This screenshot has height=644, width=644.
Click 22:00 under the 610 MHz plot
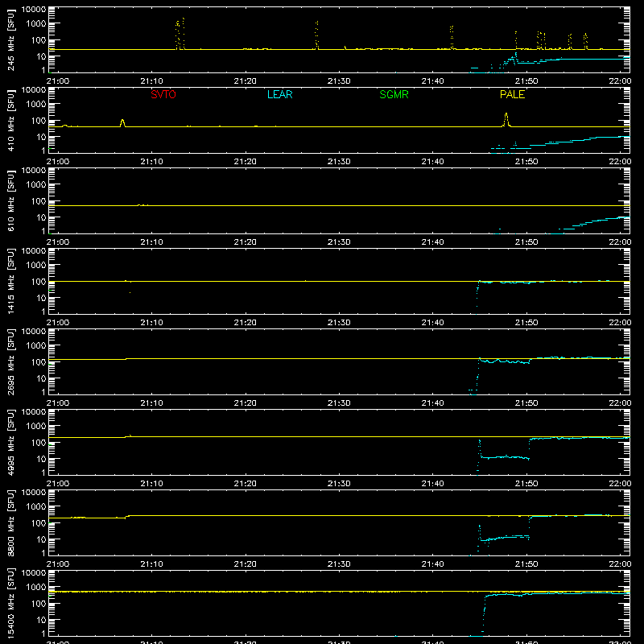click(x=620, y=242)
